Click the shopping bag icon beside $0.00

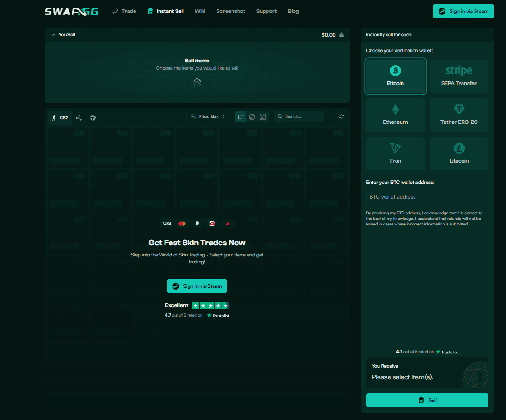[341, 35]
